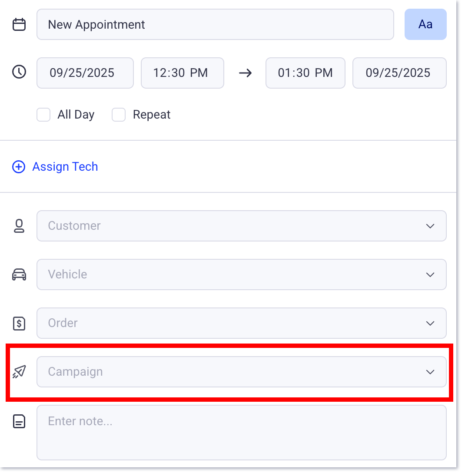Toggle the Aa text formatting button

pos(425,24)
